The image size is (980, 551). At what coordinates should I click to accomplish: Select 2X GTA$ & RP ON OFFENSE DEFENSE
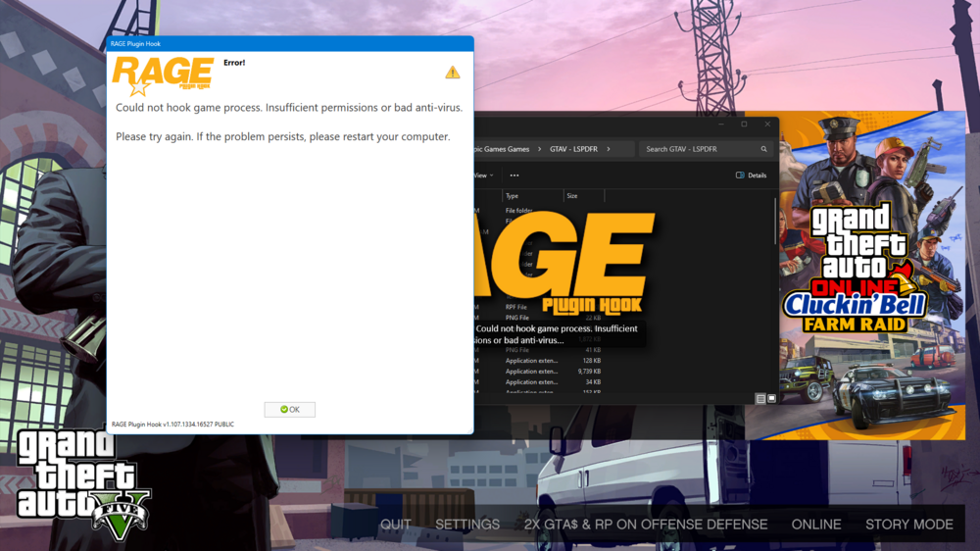pyautogui.click(x=646, y=525)
